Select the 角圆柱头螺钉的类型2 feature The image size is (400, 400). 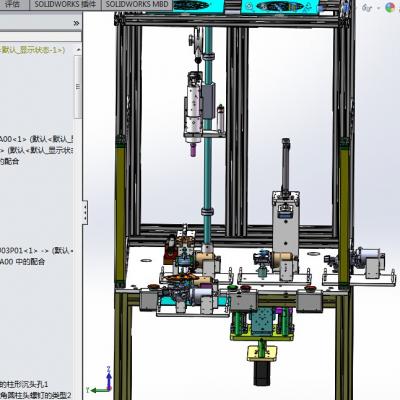[35, 395]
